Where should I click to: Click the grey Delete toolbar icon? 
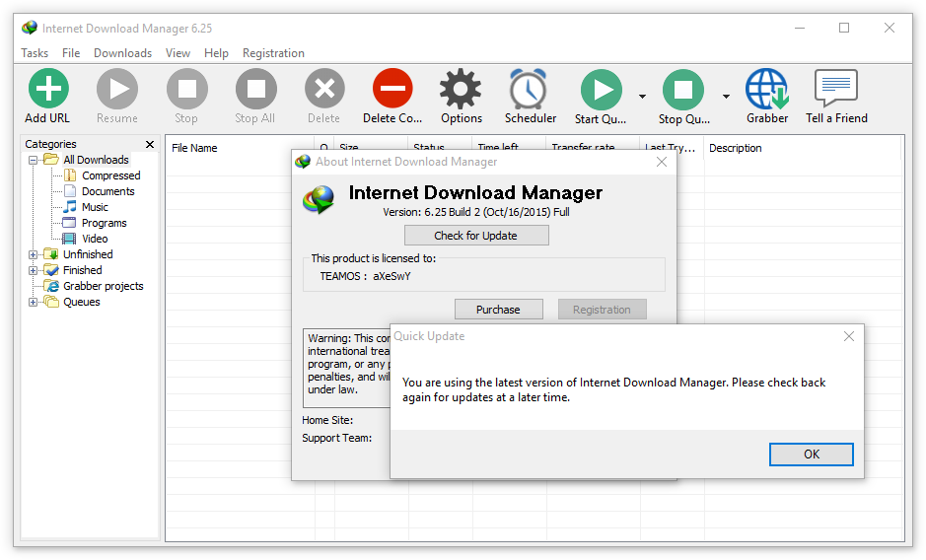(x=324, y=89)
